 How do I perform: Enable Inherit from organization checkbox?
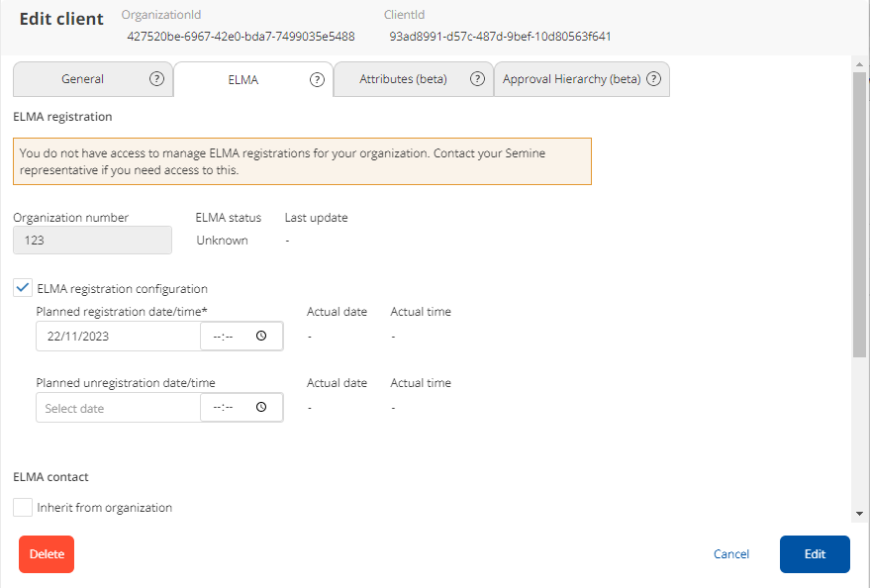tap(23, 508)
